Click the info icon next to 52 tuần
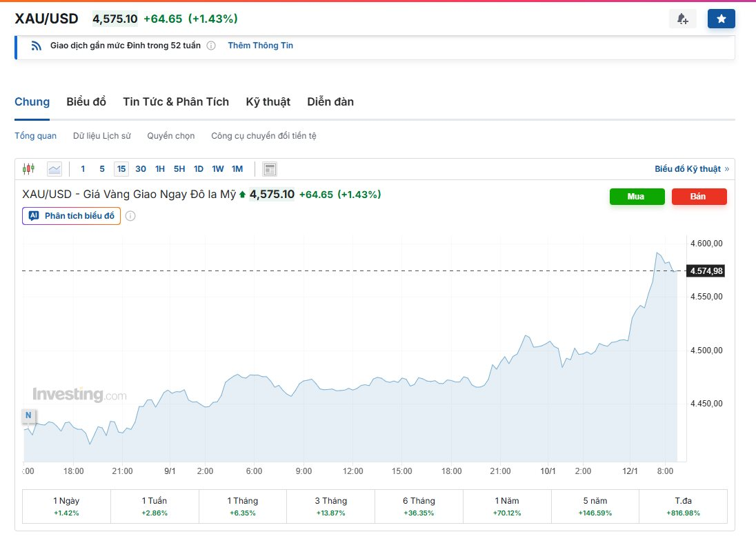Screen dimensions: 756x552 point(211,46)
